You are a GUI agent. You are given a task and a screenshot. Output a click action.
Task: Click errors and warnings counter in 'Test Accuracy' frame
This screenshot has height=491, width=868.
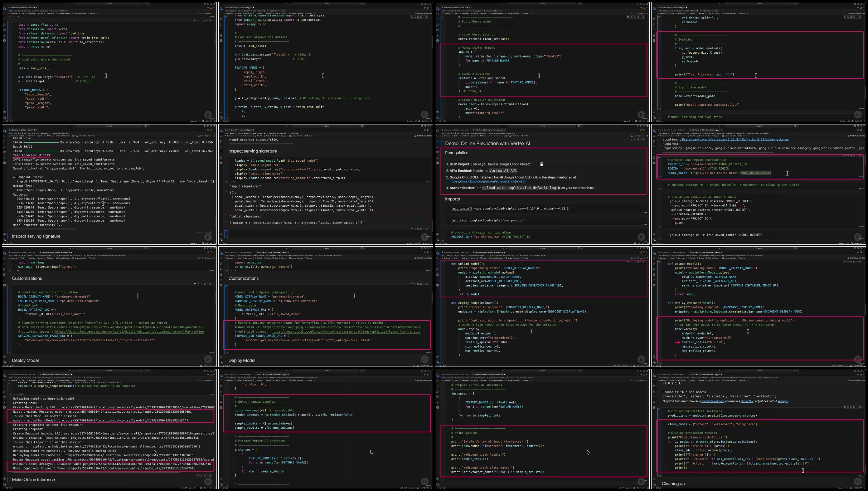click(x=9, y=243)
